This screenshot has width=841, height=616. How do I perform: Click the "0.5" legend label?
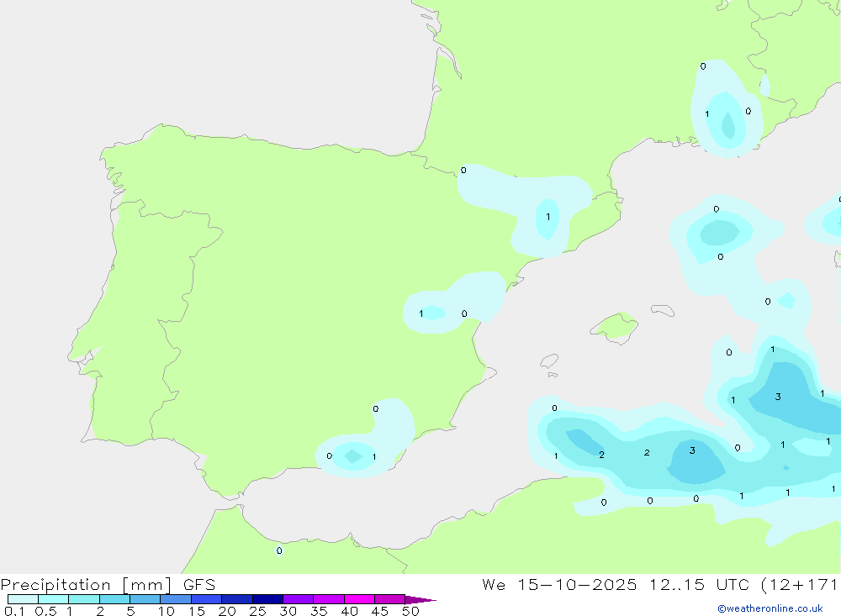[x=45, y=611]
